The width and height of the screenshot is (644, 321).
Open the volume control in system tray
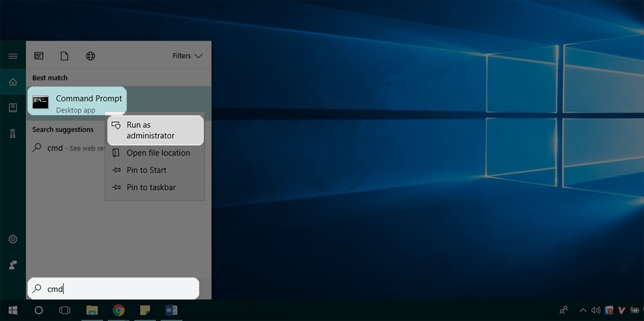596,310
